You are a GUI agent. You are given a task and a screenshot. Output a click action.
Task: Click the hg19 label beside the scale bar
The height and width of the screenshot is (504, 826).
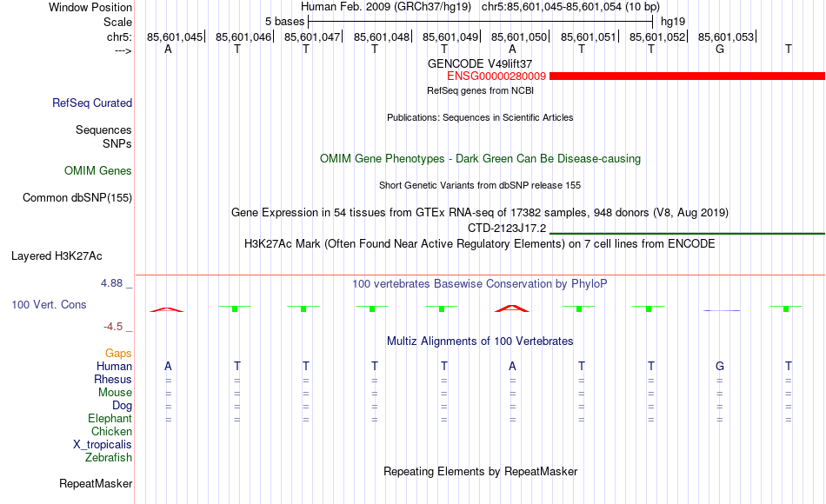pos(673,22)
